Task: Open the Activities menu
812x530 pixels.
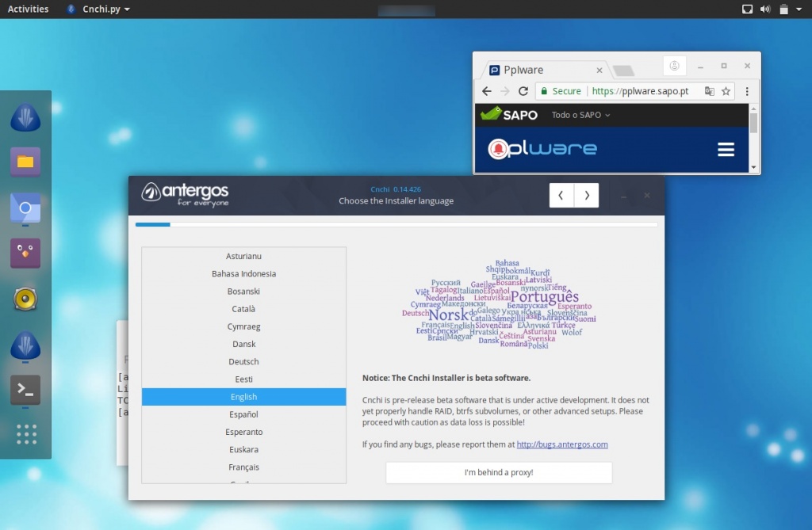Action: 28,9
